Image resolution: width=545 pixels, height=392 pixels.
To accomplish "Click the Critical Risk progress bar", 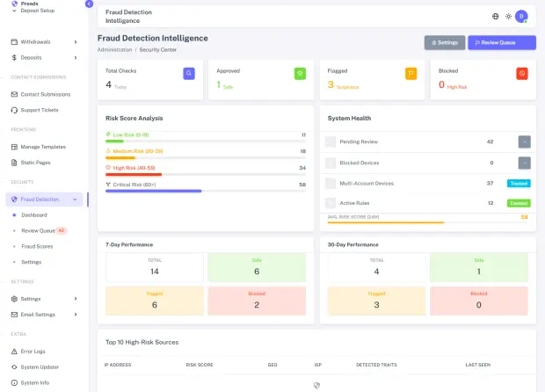I will [206, 191].
